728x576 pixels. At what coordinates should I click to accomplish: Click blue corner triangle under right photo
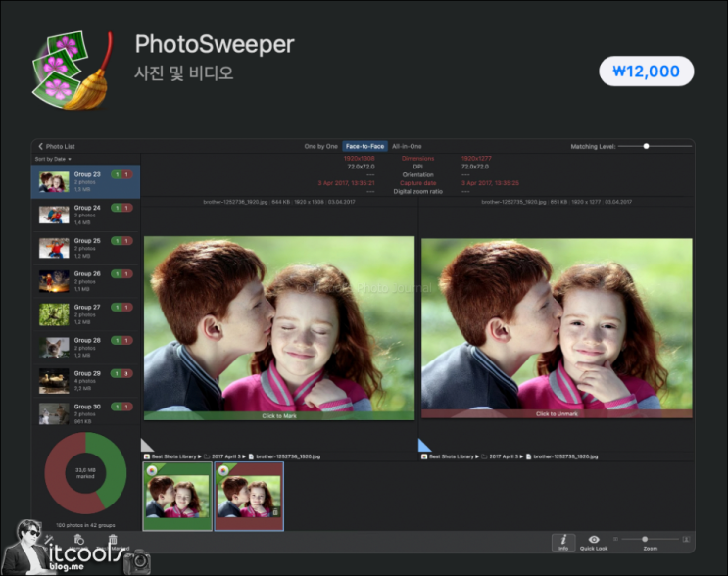pyautogui.click(x=424, y=446)
